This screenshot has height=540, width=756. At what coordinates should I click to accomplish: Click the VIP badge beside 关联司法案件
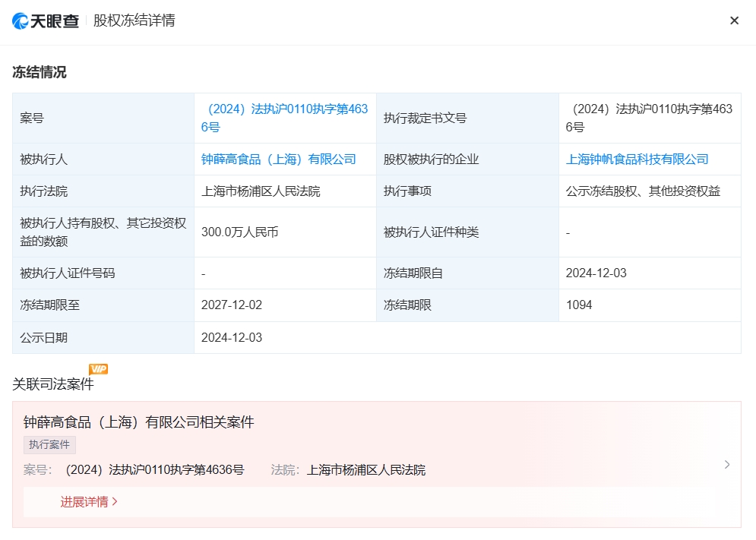[x=98, y=369]
